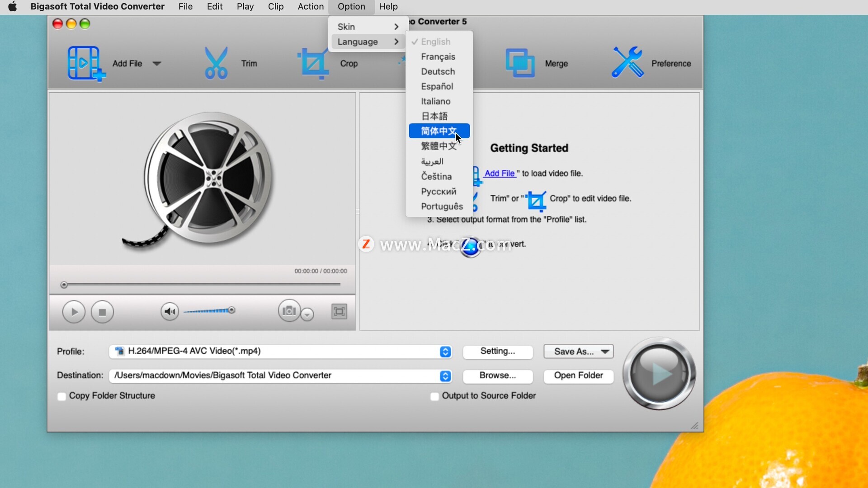Open the Play menu
Image resolution: width=868 pixels, height=488 pixels.
click(x=245, y=7)
